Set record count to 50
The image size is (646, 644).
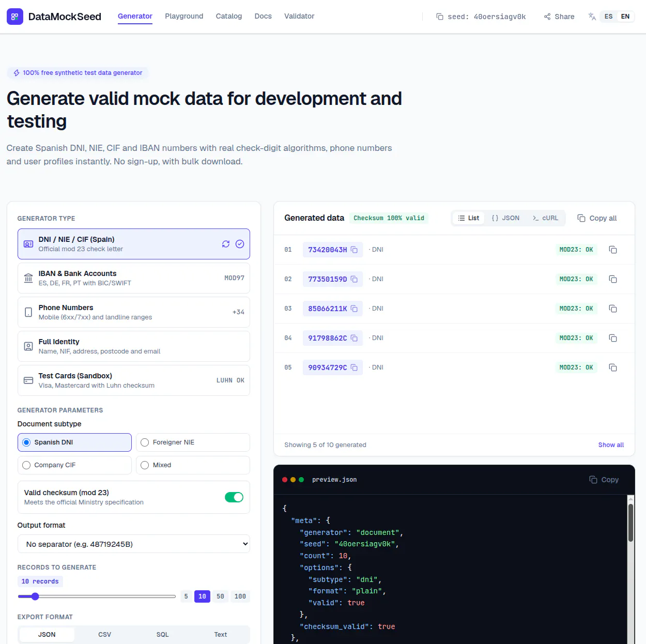tap(220, 596)
